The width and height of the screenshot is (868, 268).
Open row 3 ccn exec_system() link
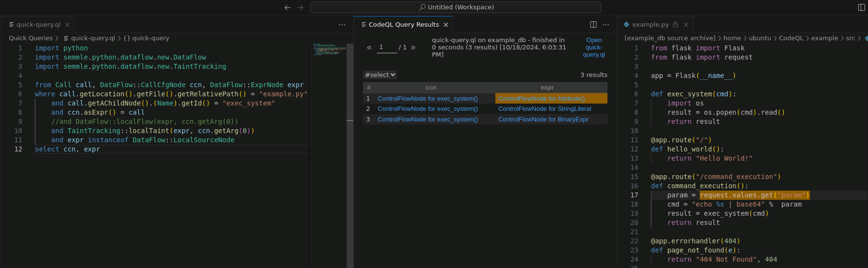[428, 119]
